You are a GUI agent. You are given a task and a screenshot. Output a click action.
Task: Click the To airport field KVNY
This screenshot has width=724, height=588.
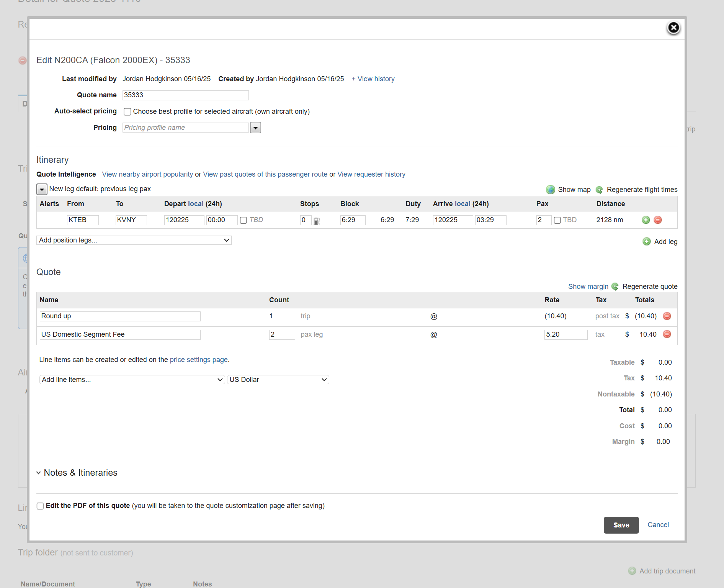(x=131, y=220)
